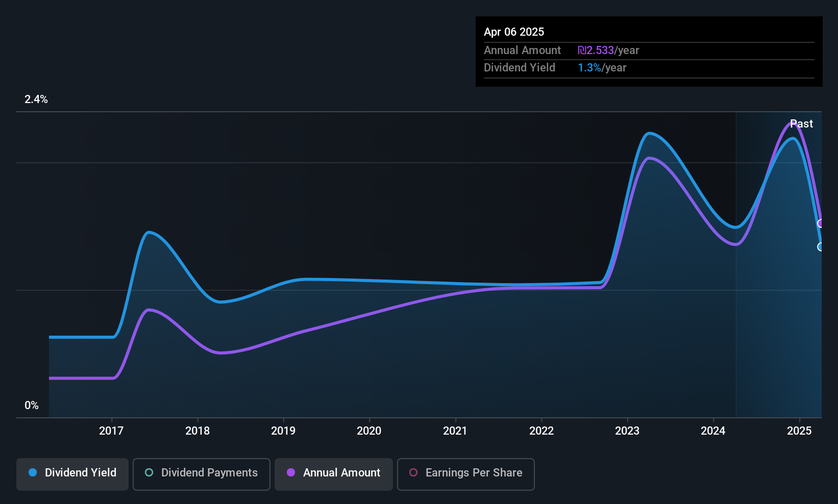Click the 0% y-axis label
838x504 pixels.
(32, 406)
